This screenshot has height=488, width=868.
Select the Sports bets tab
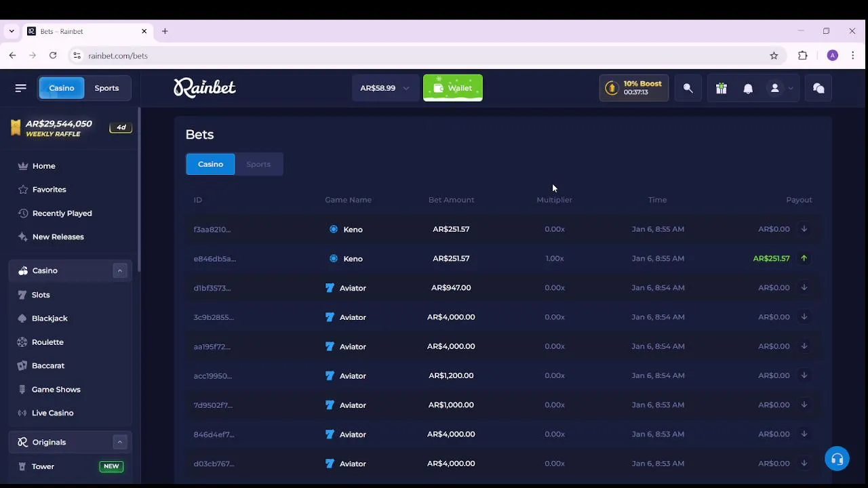pyautogui.click(x=258, y=164)
